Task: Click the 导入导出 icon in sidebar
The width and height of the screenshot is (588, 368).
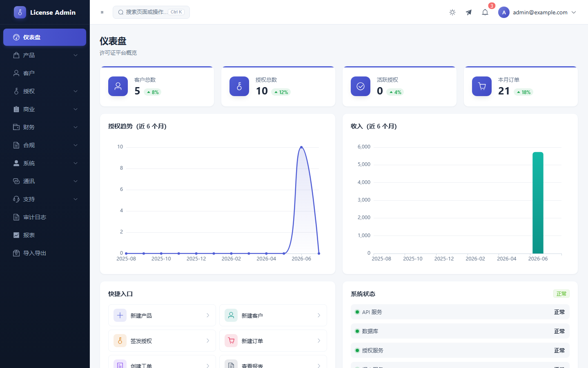Action: pos(16,253)
